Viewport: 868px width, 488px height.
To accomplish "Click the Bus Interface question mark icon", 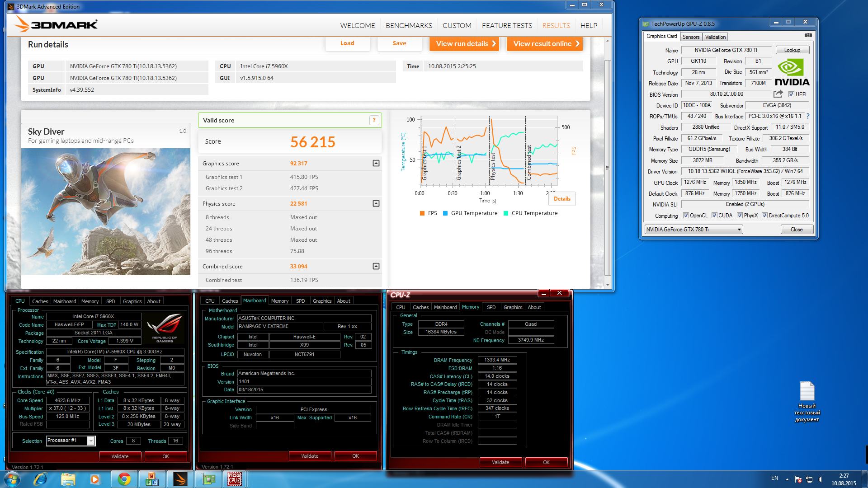I will tap(808, 116).
